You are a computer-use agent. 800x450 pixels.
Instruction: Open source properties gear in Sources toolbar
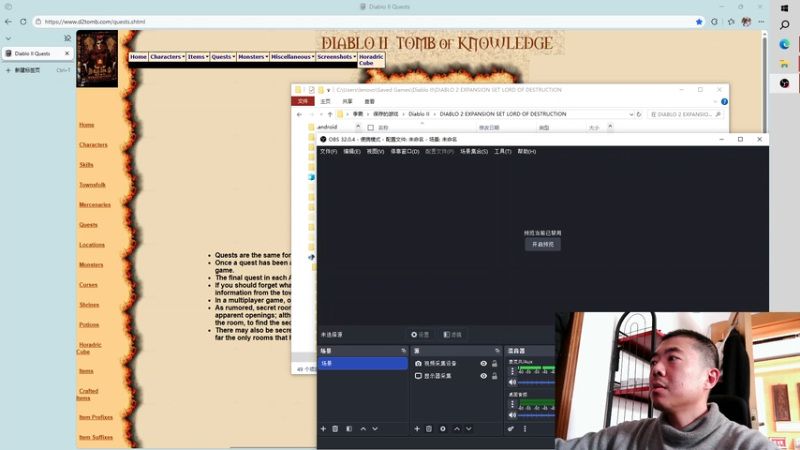(443, 429)
